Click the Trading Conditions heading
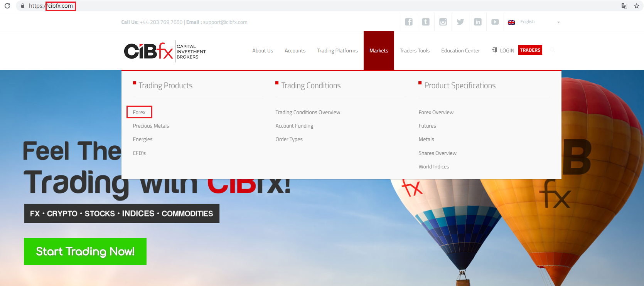 pos(311,86)
